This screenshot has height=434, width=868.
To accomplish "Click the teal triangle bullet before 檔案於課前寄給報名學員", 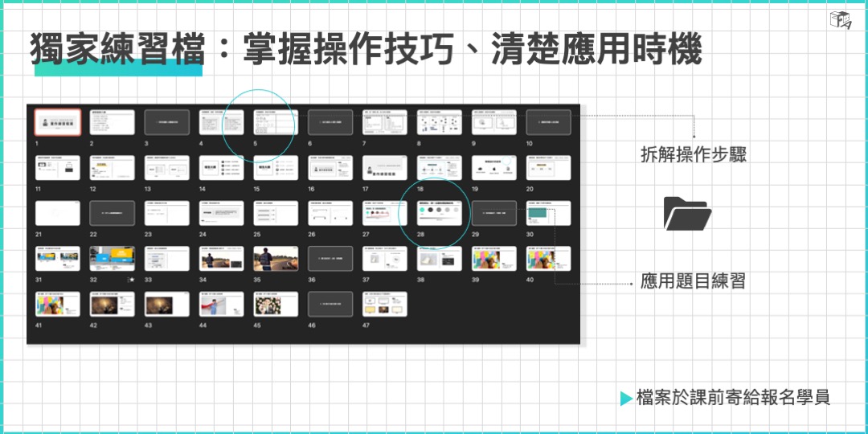I will click(x=626, y=398).
